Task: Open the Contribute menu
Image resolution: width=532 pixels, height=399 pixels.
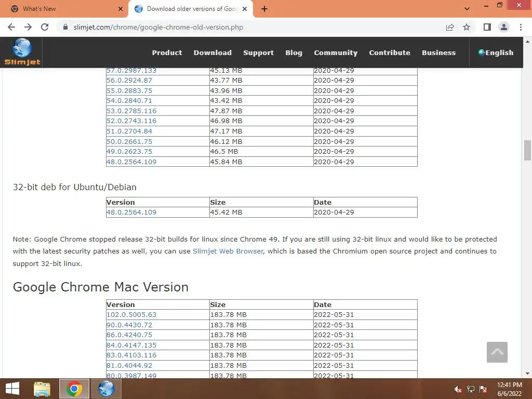Action: pyautogui.click(x=390, y=52)
